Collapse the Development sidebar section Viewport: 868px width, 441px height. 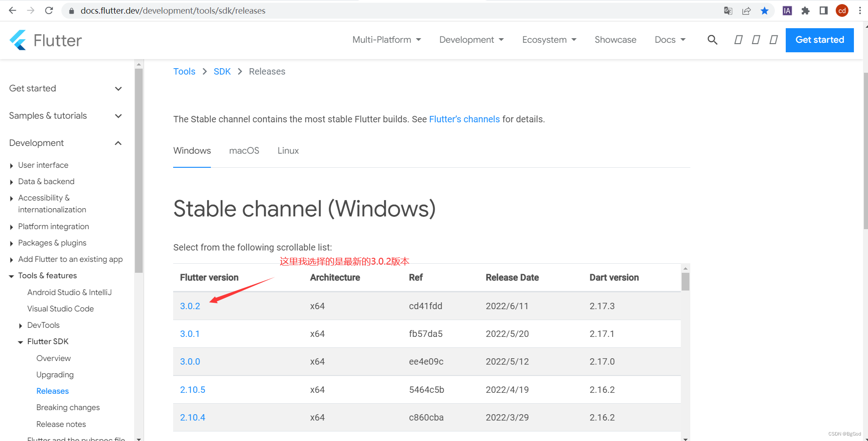click(66, 143)
